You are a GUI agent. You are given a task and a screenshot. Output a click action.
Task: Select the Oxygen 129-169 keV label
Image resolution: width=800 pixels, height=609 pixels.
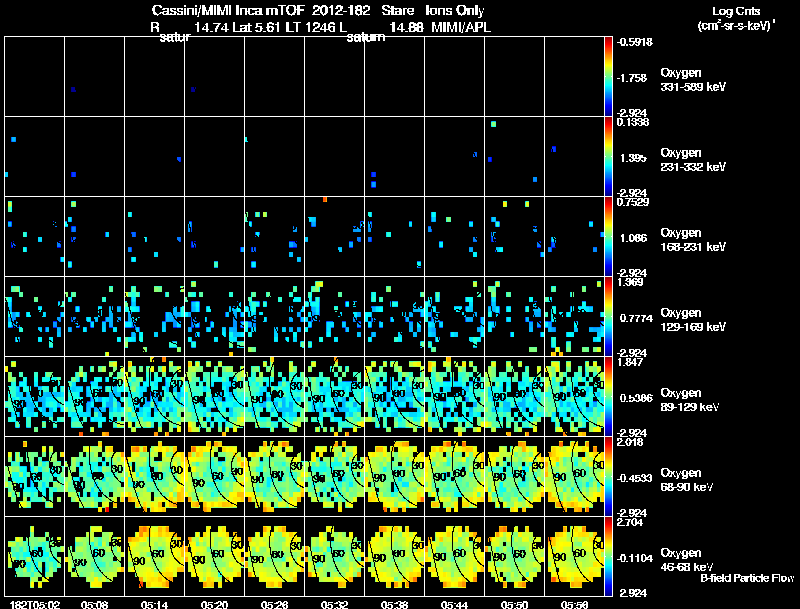coord(693,320)
